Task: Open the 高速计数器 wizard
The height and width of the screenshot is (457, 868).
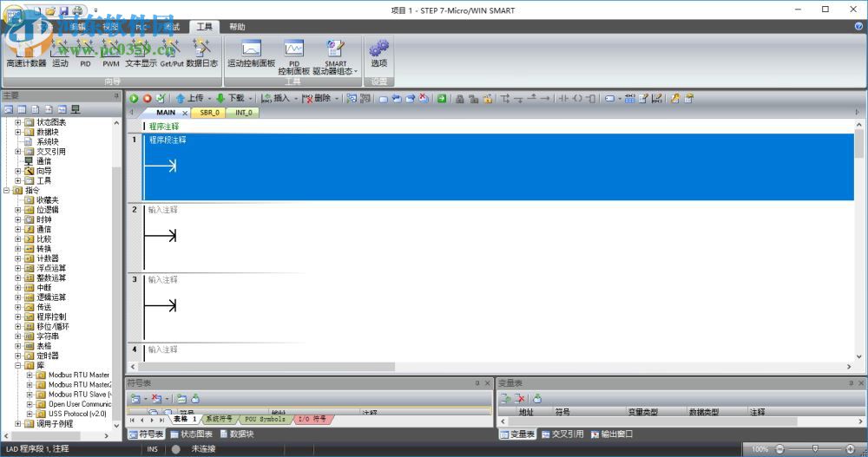Action: 26,54
